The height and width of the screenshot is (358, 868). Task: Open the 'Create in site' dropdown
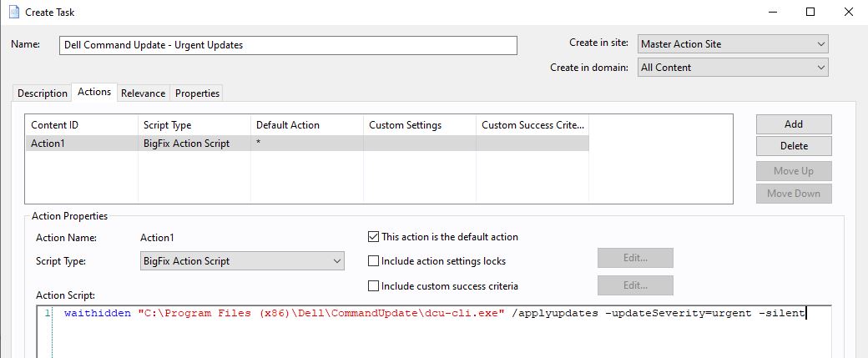click(x=733, y=44)
